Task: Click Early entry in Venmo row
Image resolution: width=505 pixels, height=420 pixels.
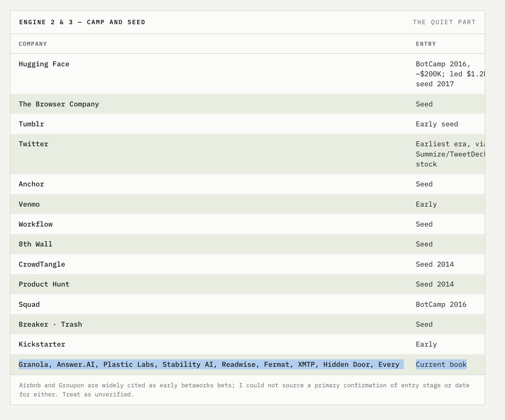Action: pyautogui.click(x=426, y=204)
